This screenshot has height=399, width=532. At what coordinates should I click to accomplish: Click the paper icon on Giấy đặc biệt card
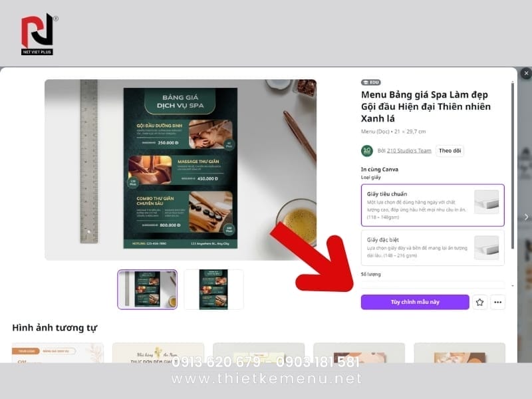point(487,247)
